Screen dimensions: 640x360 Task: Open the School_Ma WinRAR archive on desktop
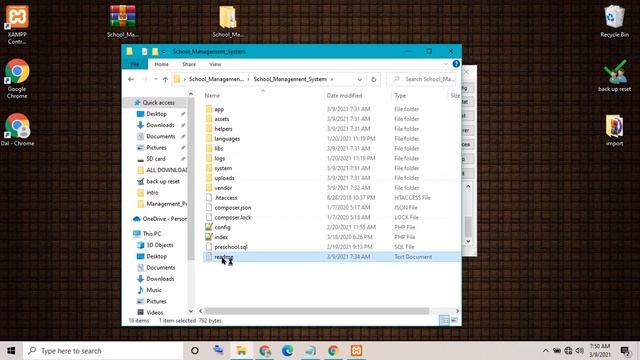tap(122, 21)
